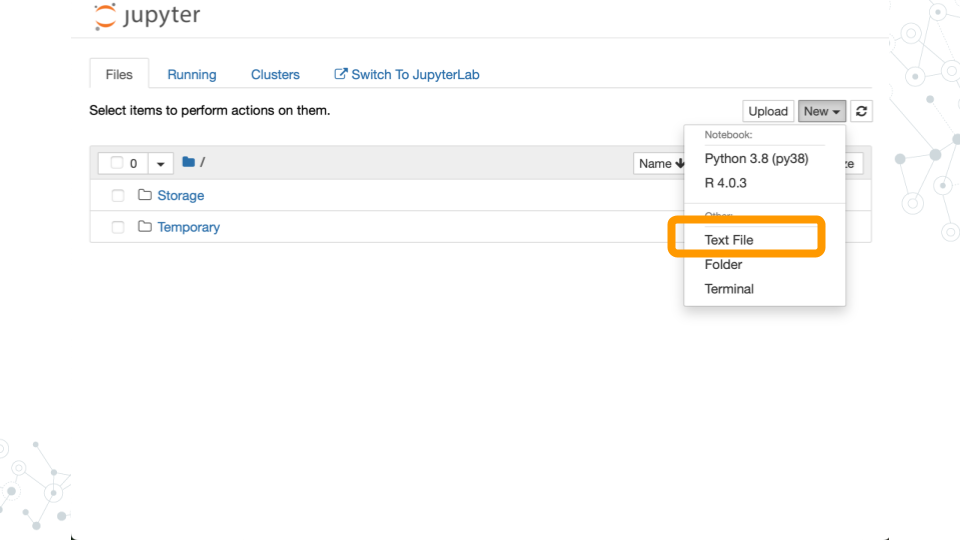Open the Temporary folder
The height and width of the screenshot is (540, 960).
(189, 227)
